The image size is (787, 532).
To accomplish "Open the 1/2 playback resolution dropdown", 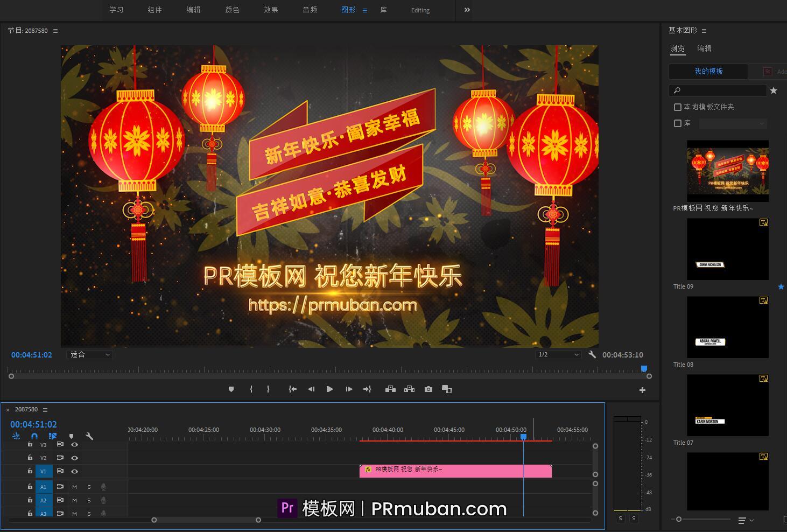I will point(558,354).
